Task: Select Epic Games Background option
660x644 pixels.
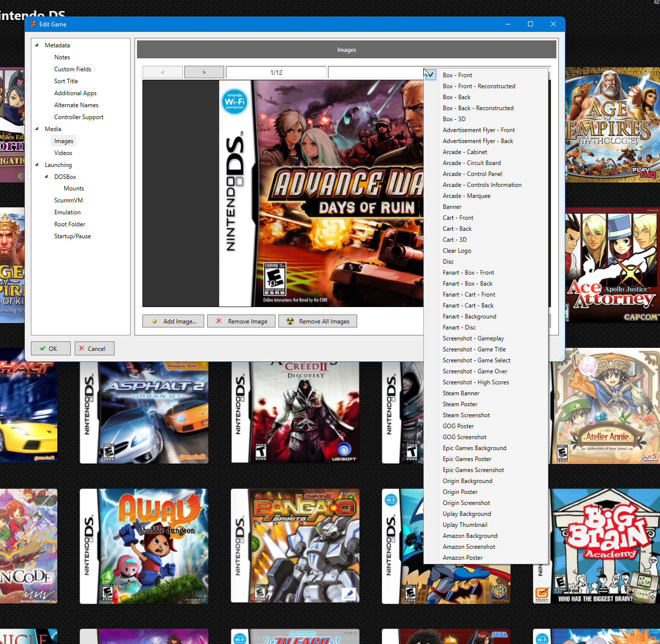Action: [x=486, y=448]
